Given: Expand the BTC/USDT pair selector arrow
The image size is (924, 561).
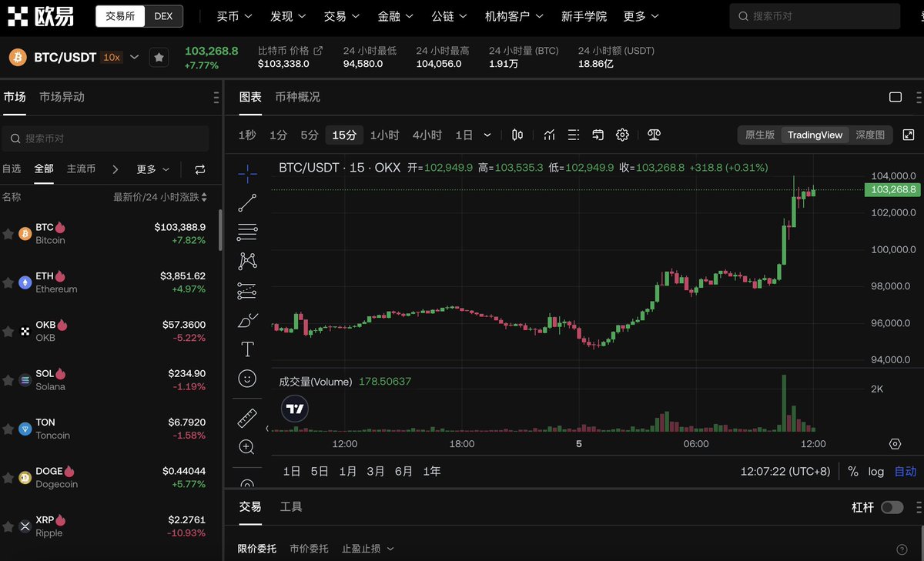Looking at the screenshot, I should [135, 57].
